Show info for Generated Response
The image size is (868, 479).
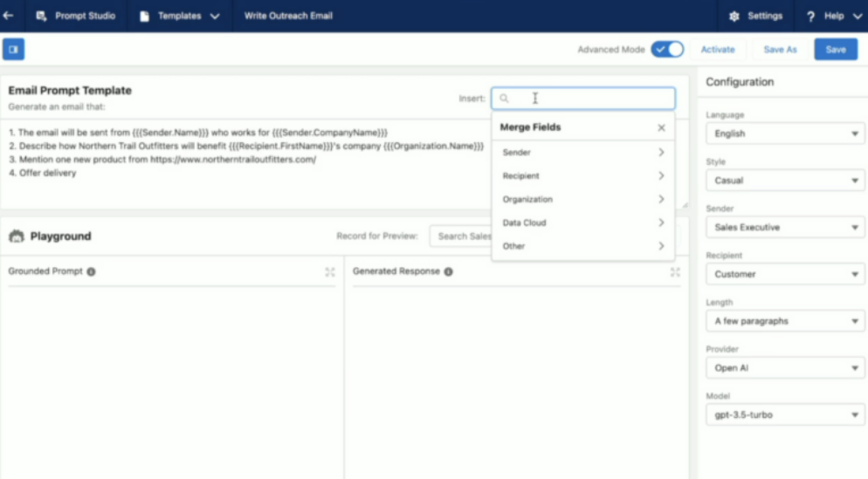[x=448, y=271]
